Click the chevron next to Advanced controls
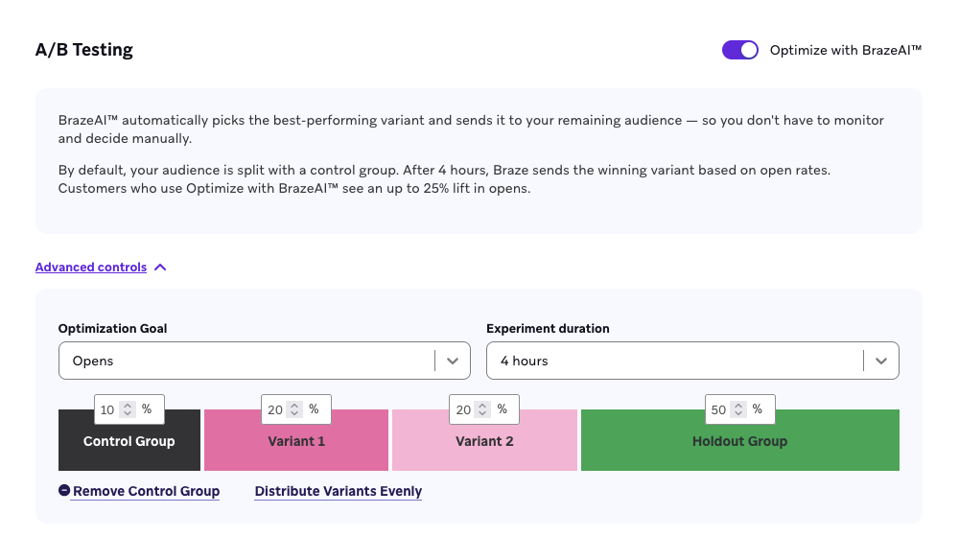The width and height of the screenshot is (959, 560). pyautogui.click(x=160, y=268)
